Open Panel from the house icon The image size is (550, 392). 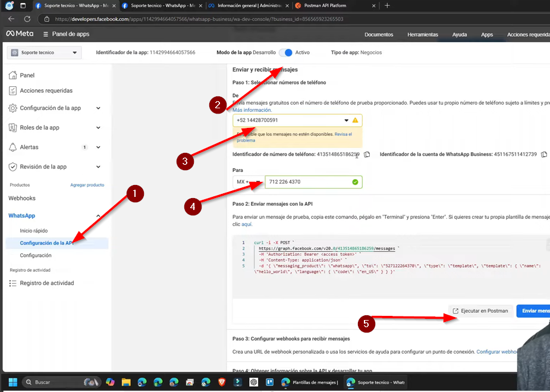12,75
